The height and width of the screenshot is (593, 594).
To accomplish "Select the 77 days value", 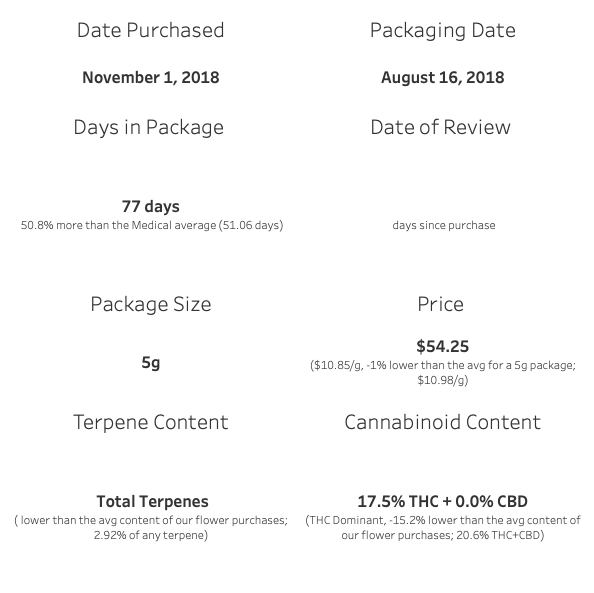I will pos(151,207).
